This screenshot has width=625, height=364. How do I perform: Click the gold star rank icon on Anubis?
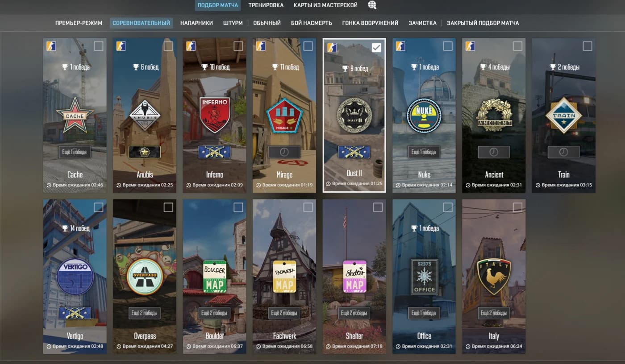145,152
